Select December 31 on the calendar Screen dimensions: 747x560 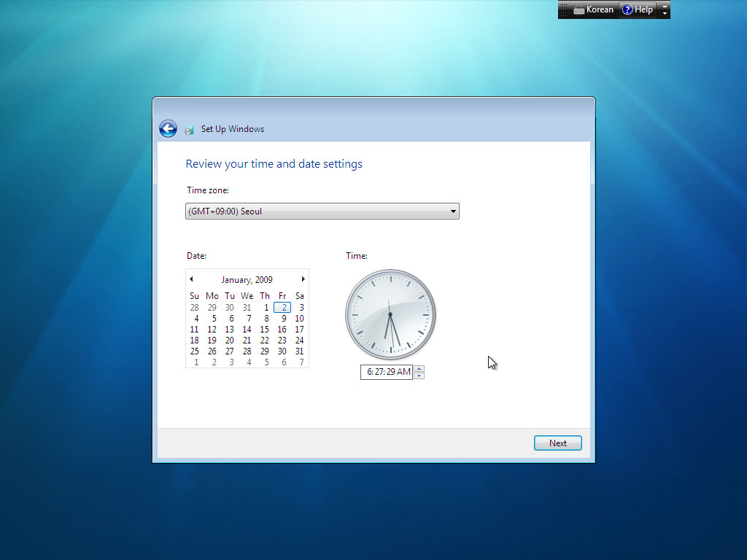247,308
